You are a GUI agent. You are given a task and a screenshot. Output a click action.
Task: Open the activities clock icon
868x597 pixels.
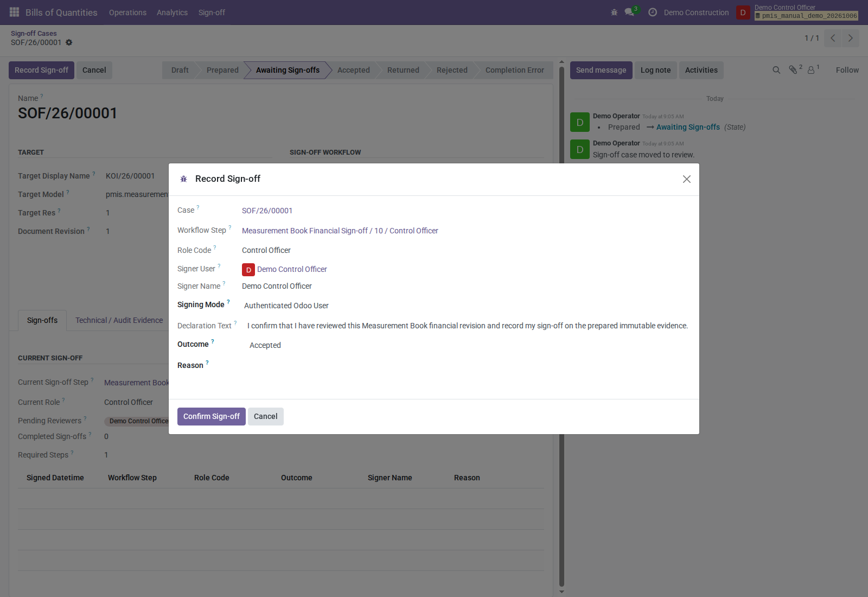click(653, 12)
